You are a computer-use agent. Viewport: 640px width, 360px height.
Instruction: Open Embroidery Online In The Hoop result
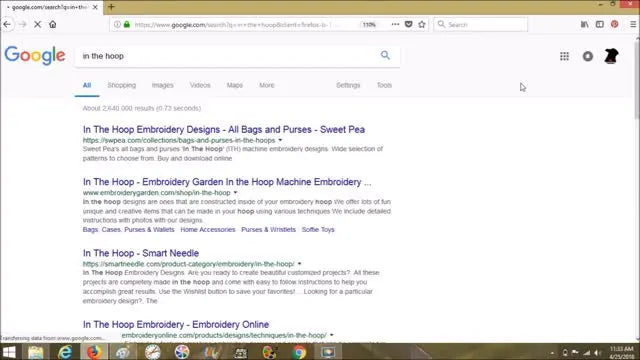[176, 324]
